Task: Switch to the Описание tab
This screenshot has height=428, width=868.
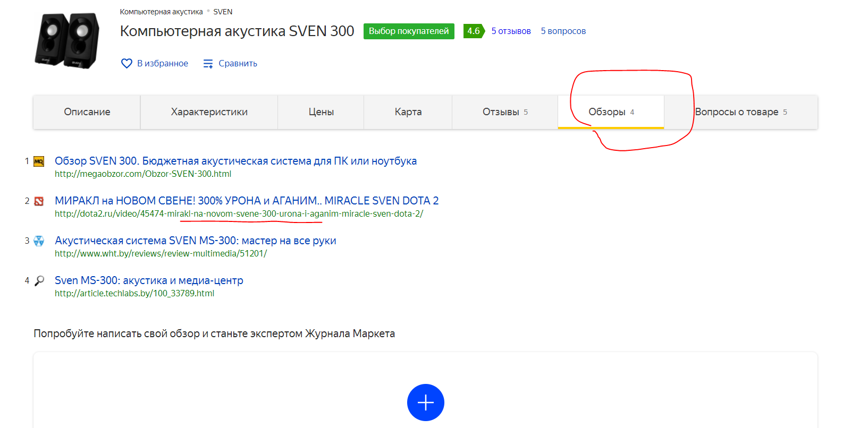Action: coord(87,112)
